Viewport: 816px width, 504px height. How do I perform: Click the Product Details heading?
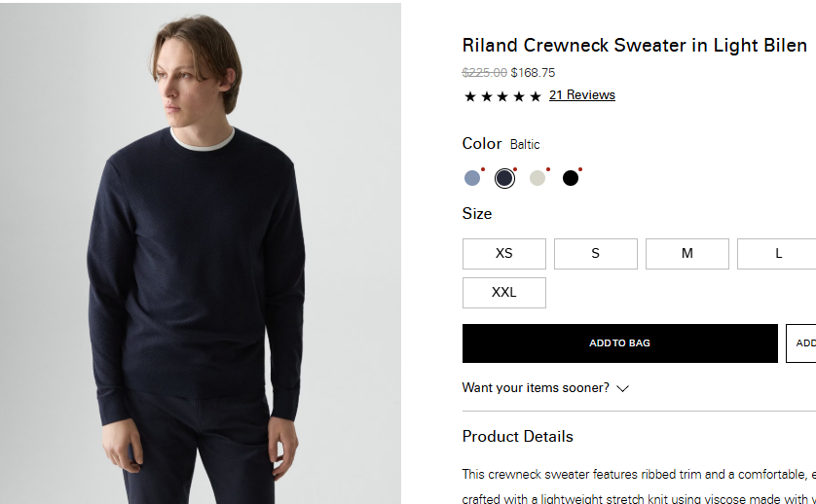pos(517,437)
